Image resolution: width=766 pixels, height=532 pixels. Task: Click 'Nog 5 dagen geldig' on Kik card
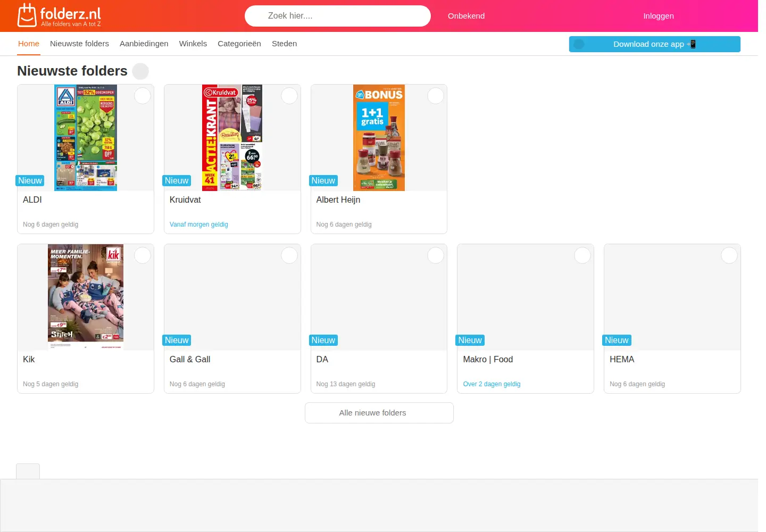[51, 384]
